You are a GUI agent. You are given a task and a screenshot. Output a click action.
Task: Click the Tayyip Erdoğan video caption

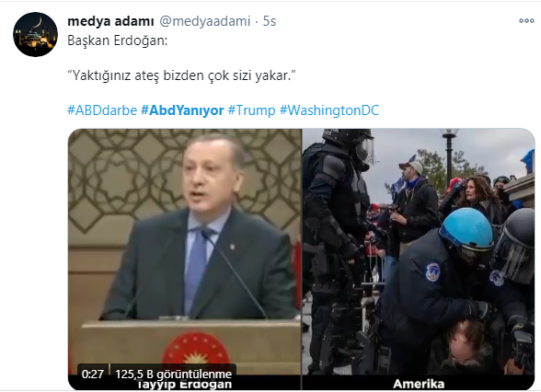tap(185, 385)
